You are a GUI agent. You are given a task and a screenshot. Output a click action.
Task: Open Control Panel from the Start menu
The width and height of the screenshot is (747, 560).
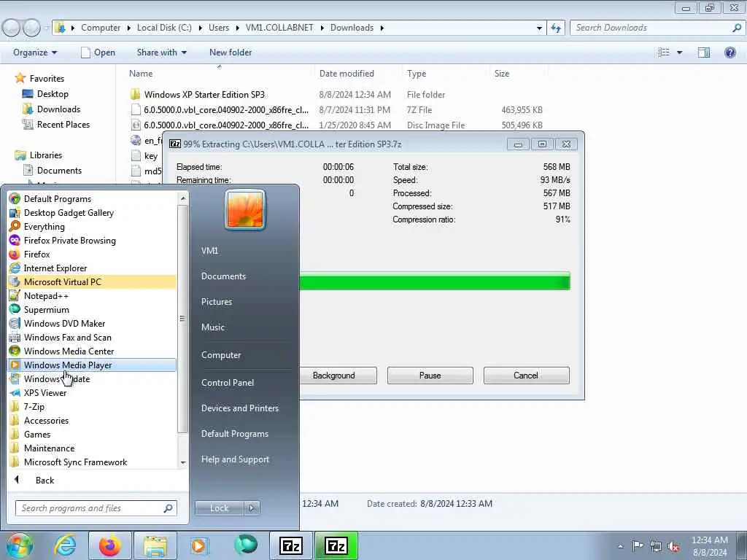click(x=228, y=383)
